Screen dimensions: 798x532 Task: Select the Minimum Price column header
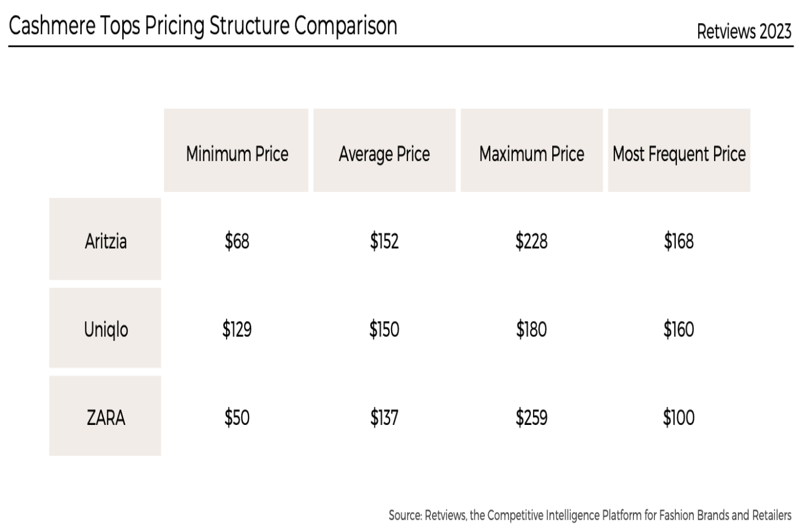237,153
